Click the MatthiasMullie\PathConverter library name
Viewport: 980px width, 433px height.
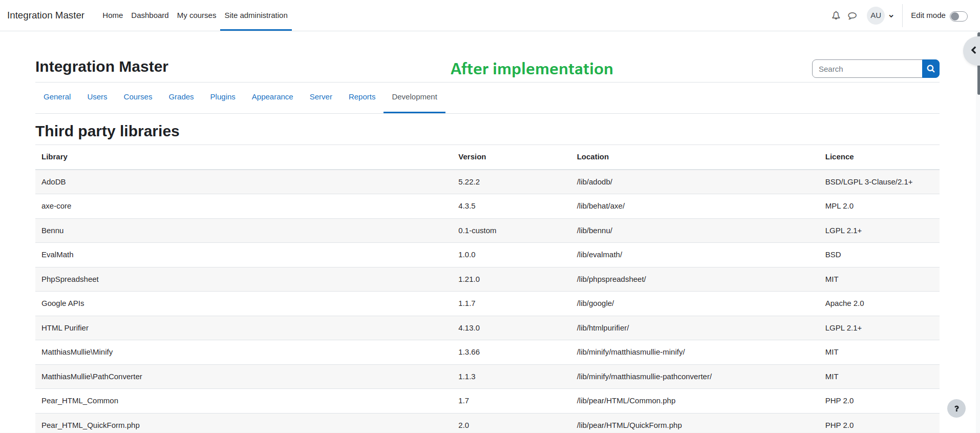[92, 377]
